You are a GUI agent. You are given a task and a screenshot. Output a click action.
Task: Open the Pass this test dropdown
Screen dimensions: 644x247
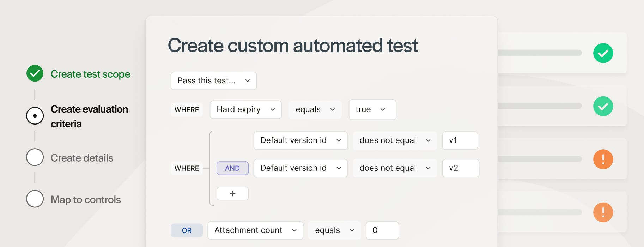(x=213, y=81)
